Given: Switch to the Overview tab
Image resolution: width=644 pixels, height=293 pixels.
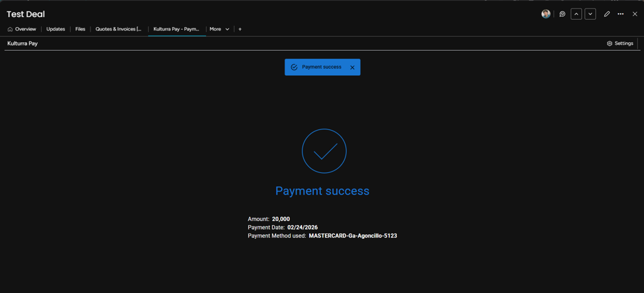Looking at the screenshot, I should click(x=22, y=29).
